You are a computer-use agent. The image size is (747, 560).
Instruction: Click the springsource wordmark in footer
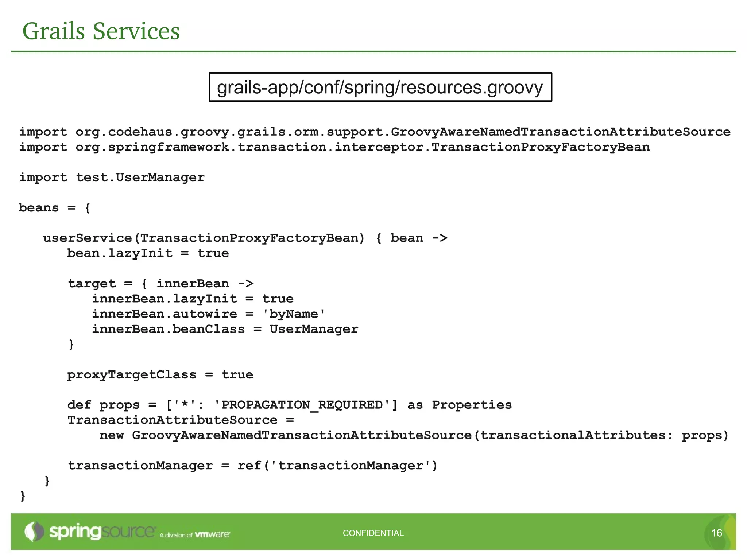pos(102,532)
